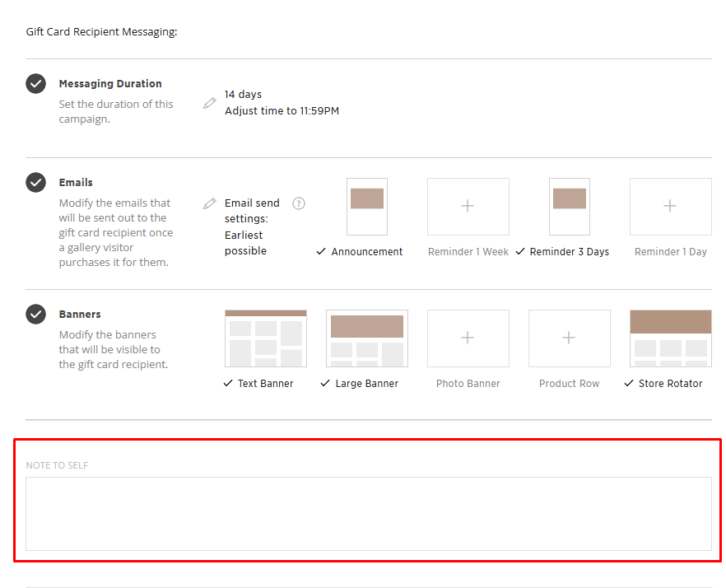Click the pencil icon beside Email send settings
The image size is (726, 588).
pos(210,203)
